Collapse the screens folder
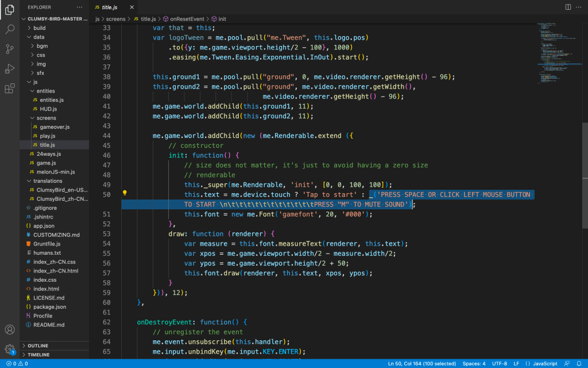Screen dimensions: 588x368 pyautogui.click(x=46, y=118)
